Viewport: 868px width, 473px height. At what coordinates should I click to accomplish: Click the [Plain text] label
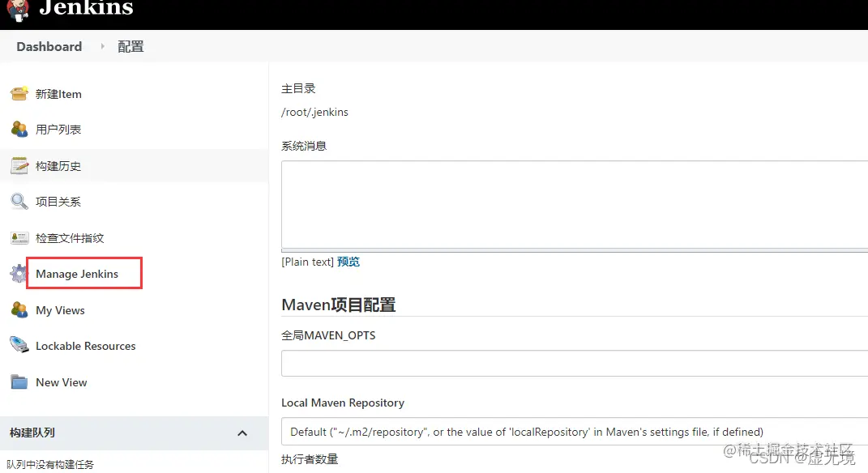(x=307, y=262)
